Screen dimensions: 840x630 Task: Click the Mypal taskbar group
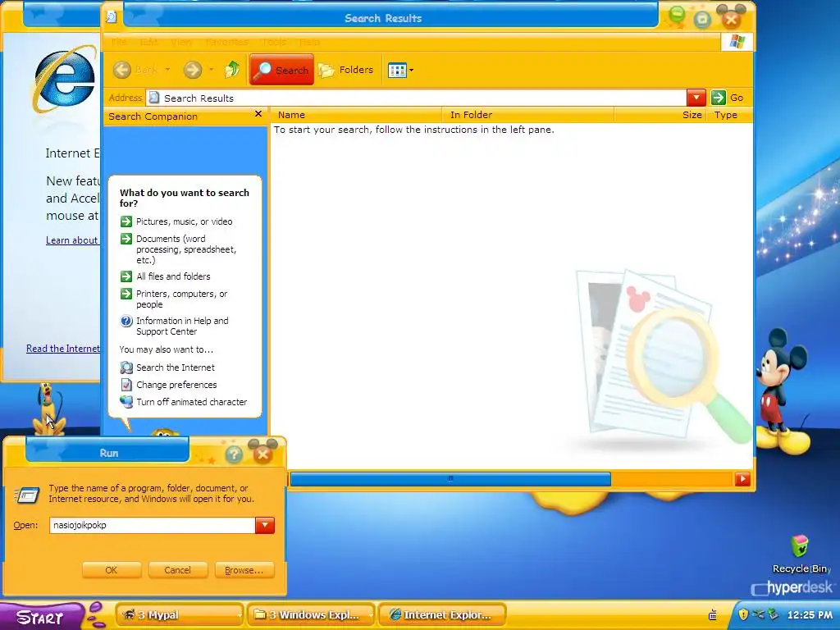[179, 614]
